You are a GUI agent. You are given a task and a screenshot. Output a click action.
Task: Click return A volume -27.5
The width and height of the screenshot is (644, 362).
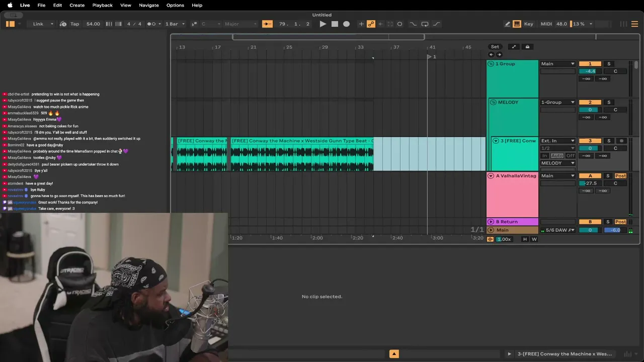[x=590, y=183]
